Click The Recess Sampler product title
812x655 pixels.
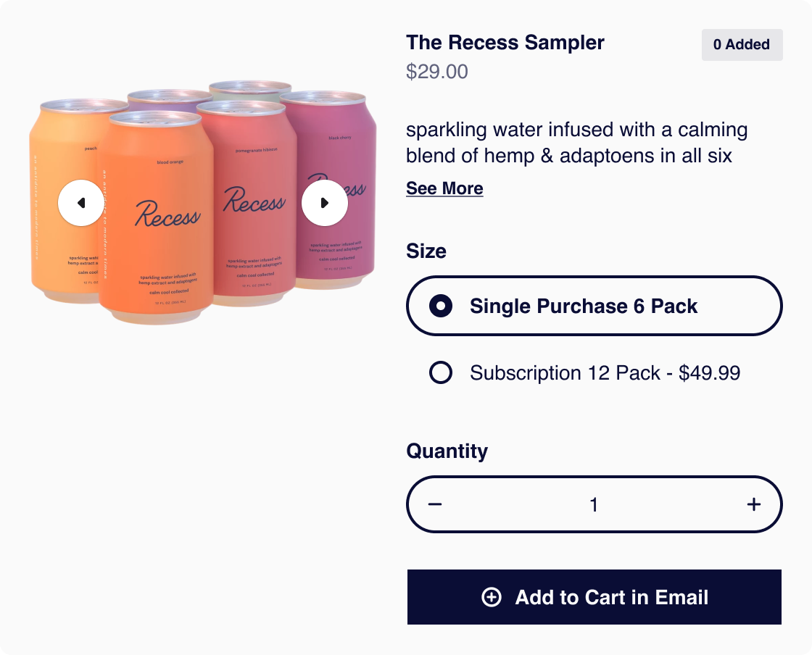coord(505,43)
